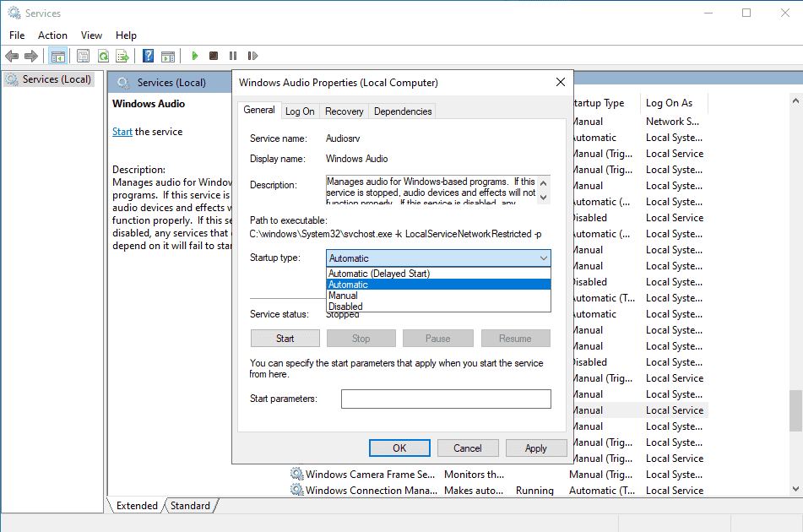Click the Forward arrow toolbar icon
The image size is (803, 532).
click(31, 56)
